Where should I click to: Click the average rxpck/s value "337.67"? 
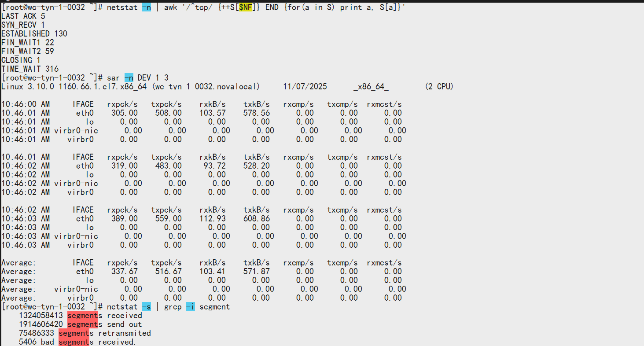(x=125, y=272)
